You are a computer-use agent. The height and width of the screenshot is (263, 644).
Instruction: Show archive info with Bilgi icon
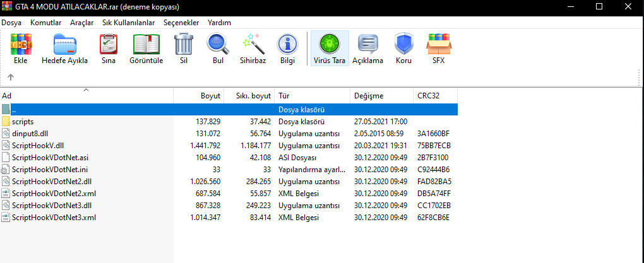(287, 44)
